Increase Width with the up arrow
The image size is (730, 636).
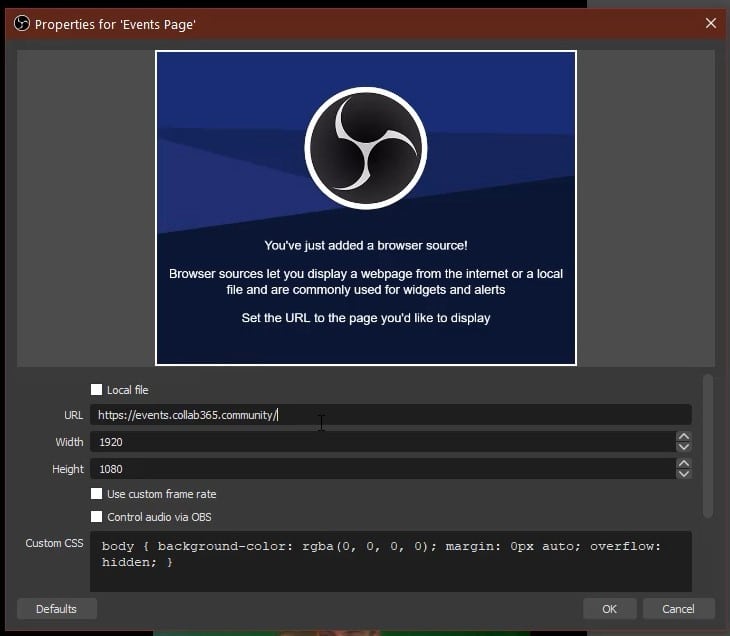pos(683,436)
